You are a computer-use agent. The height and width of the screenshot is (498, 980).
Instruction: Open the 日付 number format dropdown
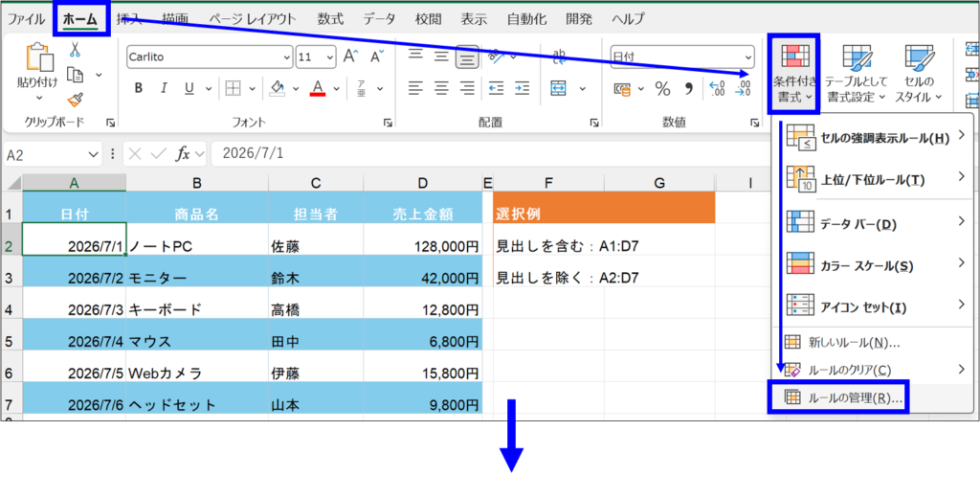[x=747, y=57]
